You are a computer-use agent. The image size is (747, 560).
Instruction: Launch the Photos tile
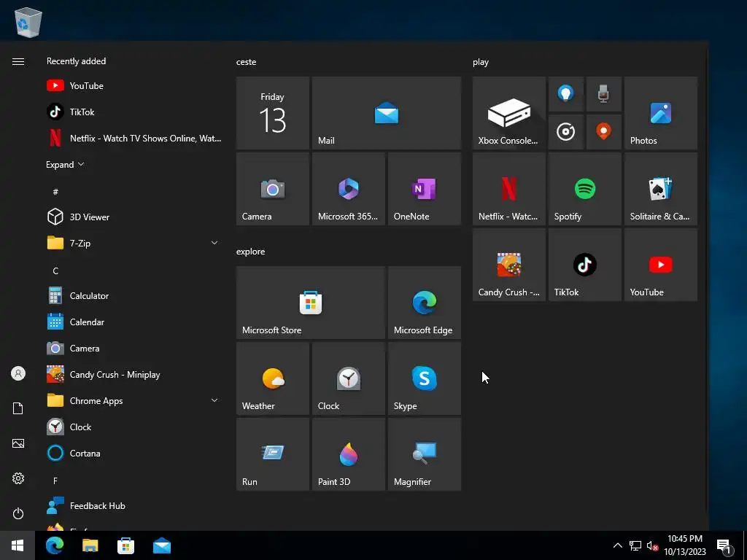(x=661, y=113)
